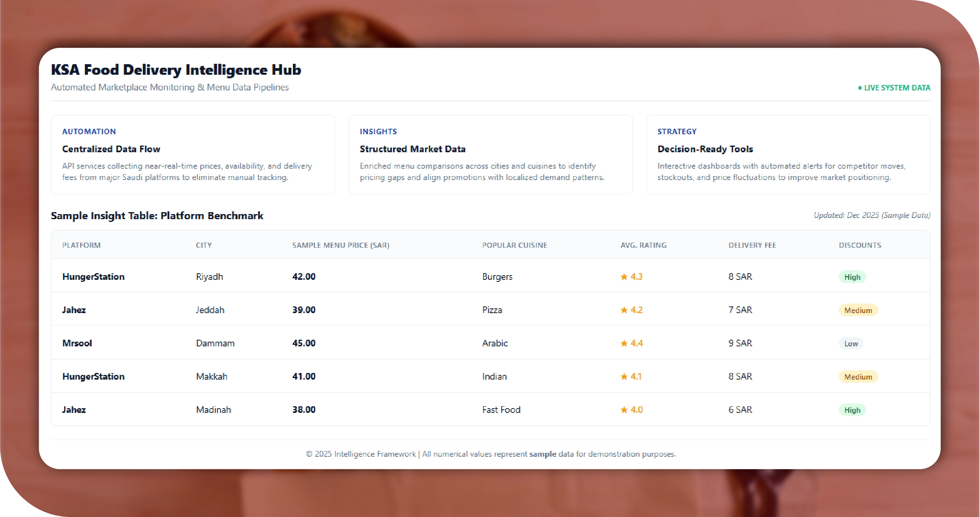This screenshot has width=980, height=517.
Task: Click the Low discount badge for Mrsool
Action: 851,344
